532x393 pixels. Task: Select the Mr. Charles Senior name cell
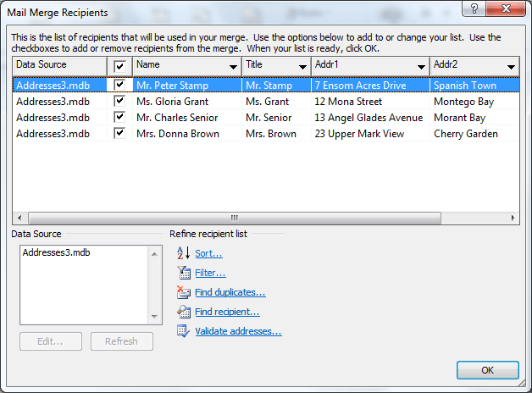187,118
